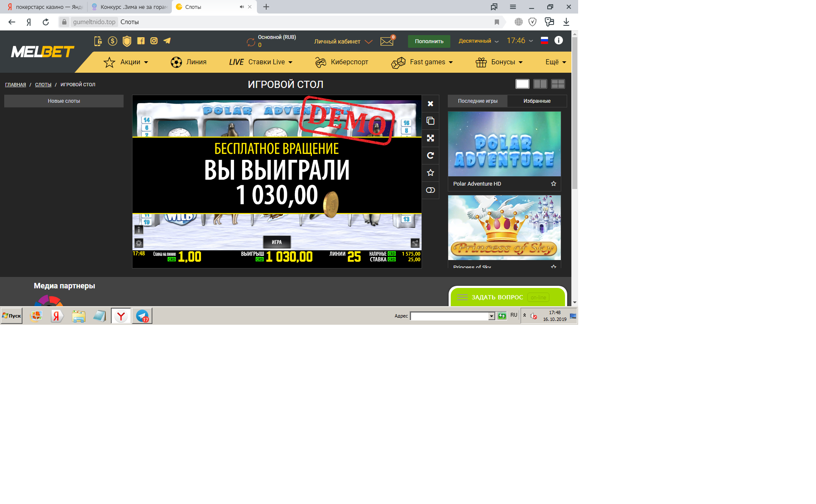
Task: Expand the game to fullscreen
Action: [430, 138]
